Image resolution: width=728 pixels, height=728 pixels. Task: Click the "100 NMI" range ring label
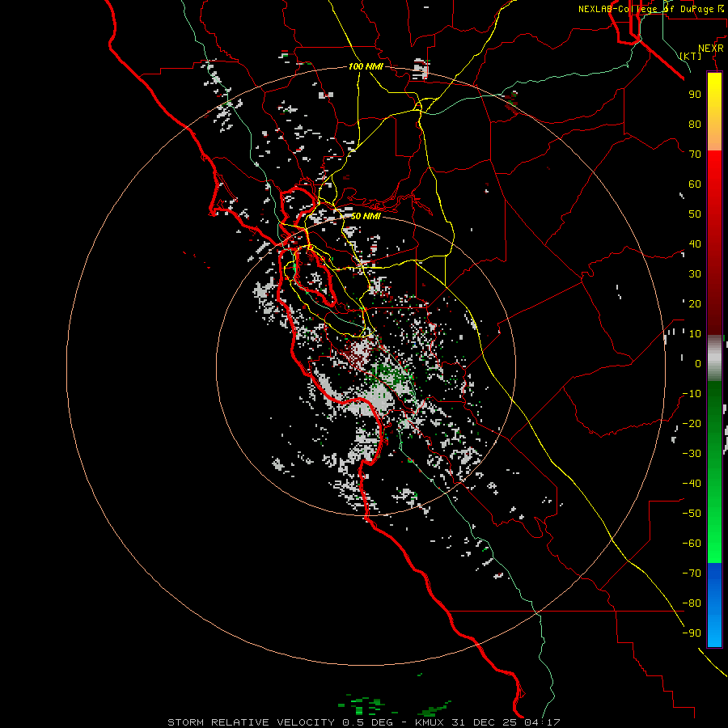[x=366, y=66]
